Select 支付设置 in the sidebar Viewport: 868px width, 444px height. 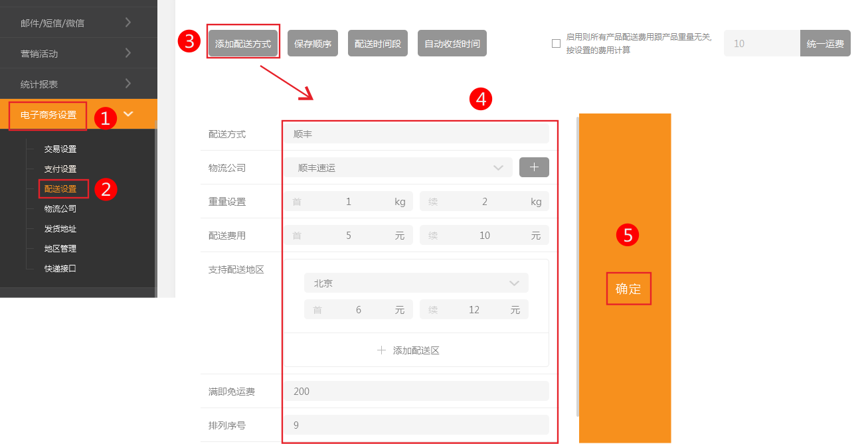tap(60, 169)
